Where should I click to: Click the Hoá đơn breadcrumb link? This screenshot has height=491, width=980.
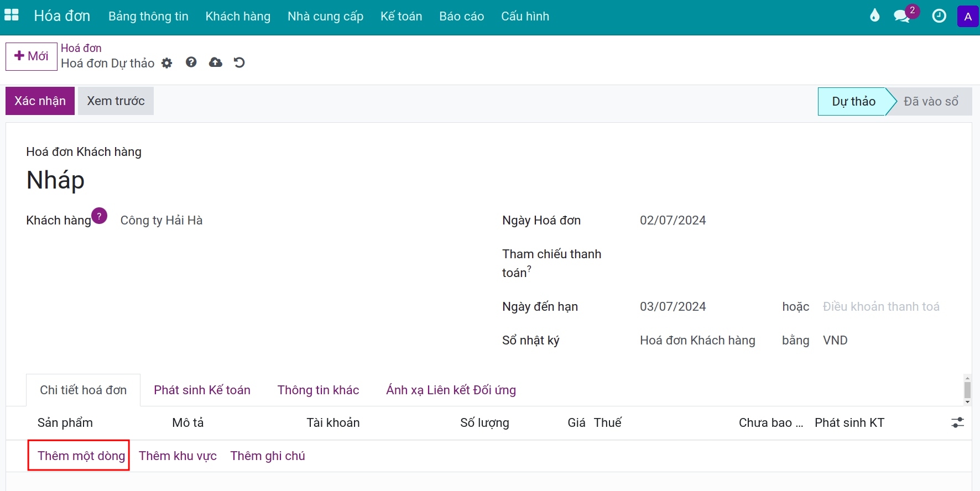point(81,48)
